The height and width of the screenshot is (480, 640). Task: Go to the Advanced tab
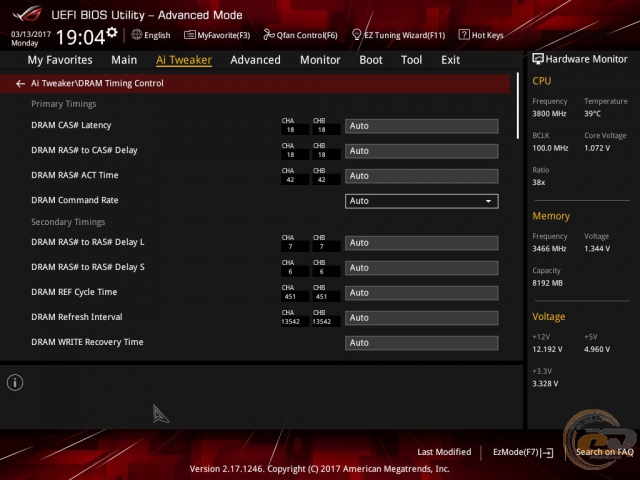click(x=256, y=60)
